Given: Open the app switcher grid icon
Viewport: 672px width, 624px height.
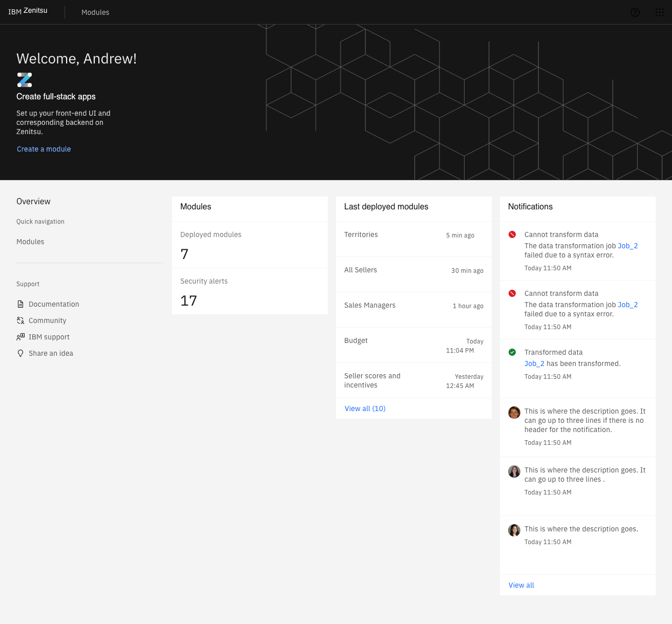Looking at the screenshot, I should [660, 12].
